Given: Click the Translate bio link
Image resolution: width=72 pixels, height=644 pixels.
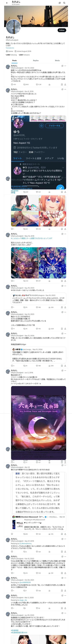Looking at the screenshot, I should click(10, 48).
